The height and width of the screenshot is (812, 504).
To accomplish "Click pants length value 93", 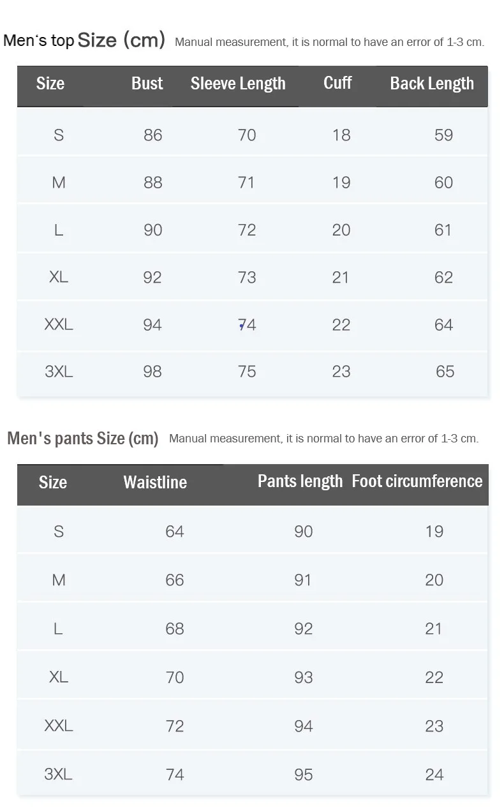I will click(304, 677).
